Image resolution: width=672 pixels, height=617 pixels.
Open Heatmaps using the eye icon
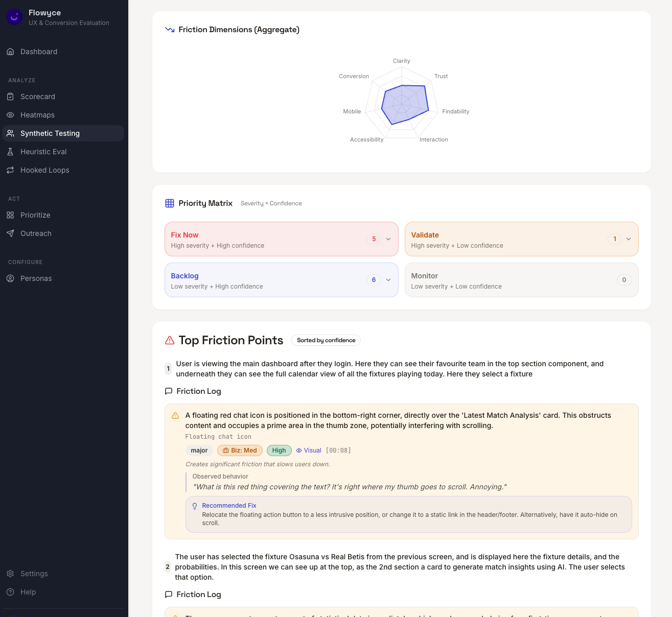point(10,115)
